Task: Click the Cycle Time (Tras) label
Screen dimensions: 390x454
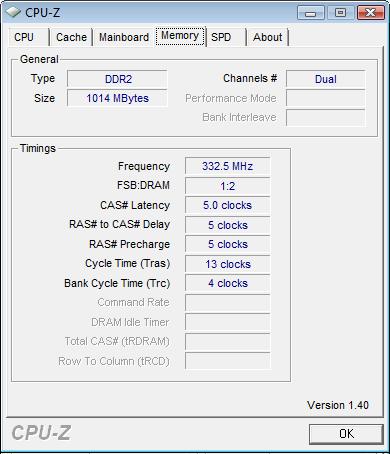Action: click(x=128, y=263)
